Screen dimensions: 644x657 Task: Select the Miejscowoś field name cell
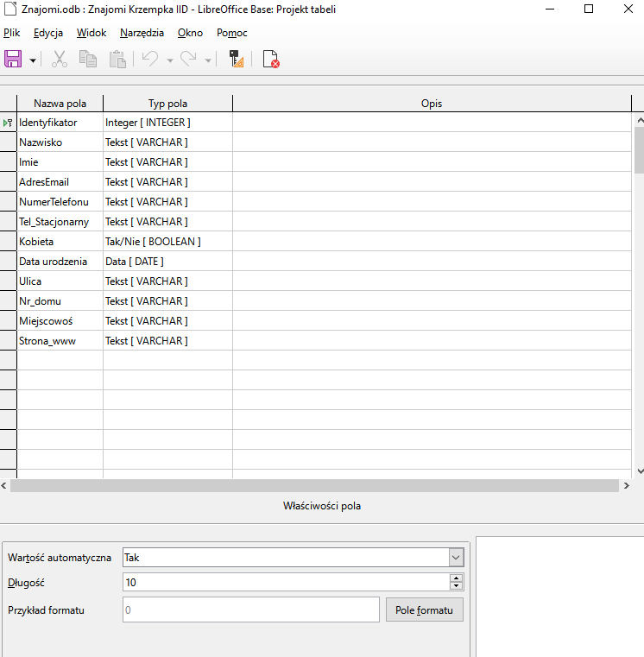click(x=60, y=321)
